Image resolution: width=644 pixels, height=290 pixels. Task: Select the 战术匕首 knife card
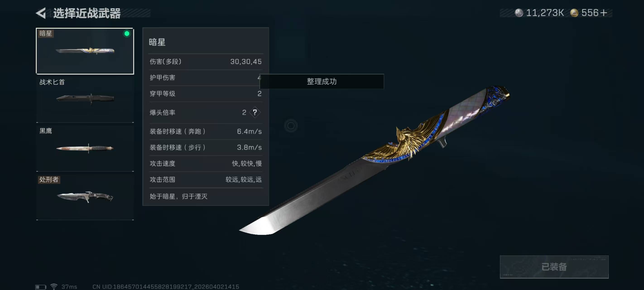click(85, 100)
